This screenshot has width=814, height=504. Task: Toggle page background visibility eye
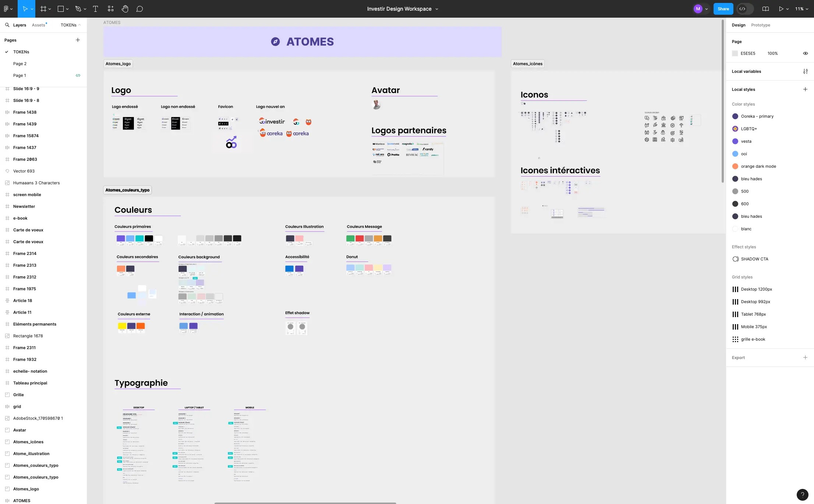[805, 53]
